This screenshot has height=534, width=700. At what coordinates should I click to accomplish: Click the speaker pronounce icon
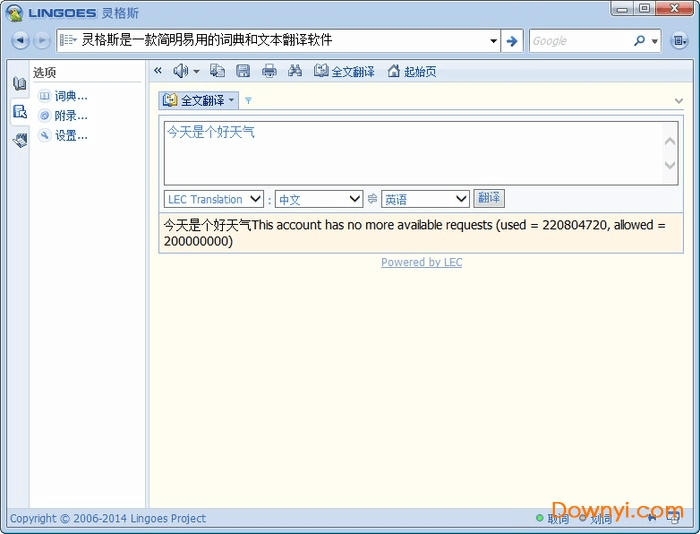[180, 71]
